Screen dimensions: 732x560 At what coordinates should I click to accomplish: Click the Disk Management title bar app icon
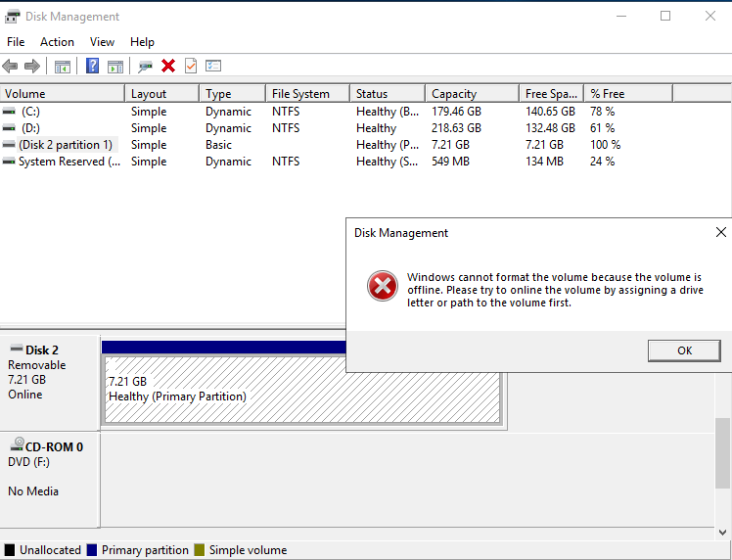12,17
